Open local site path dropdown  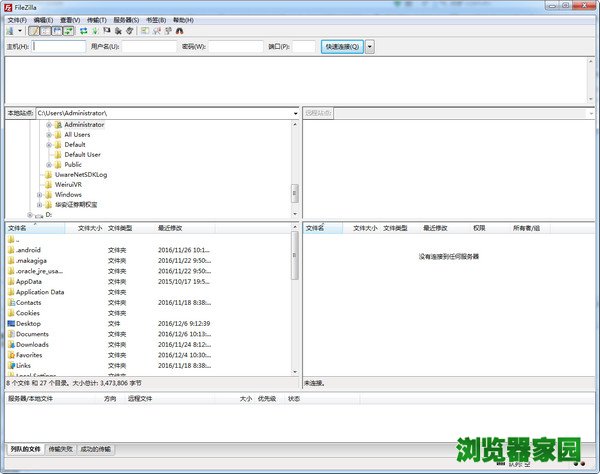tap(295, 113)
